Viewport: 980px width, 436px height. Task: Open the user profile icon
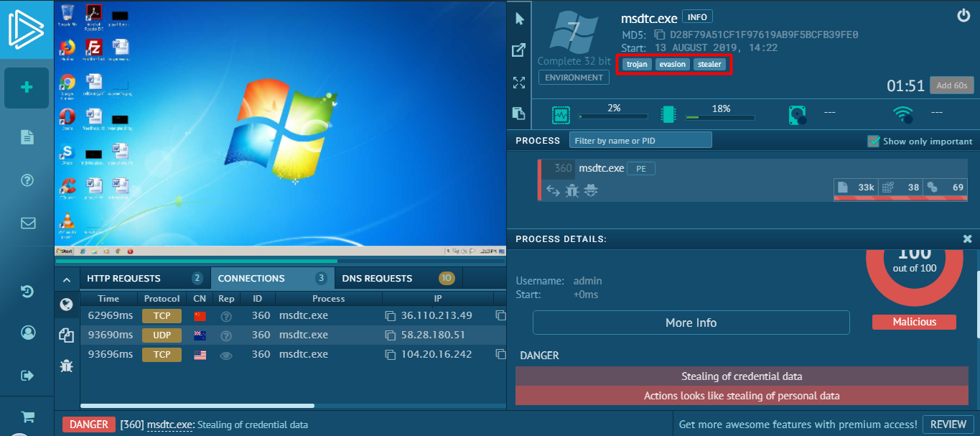[28, 333]
